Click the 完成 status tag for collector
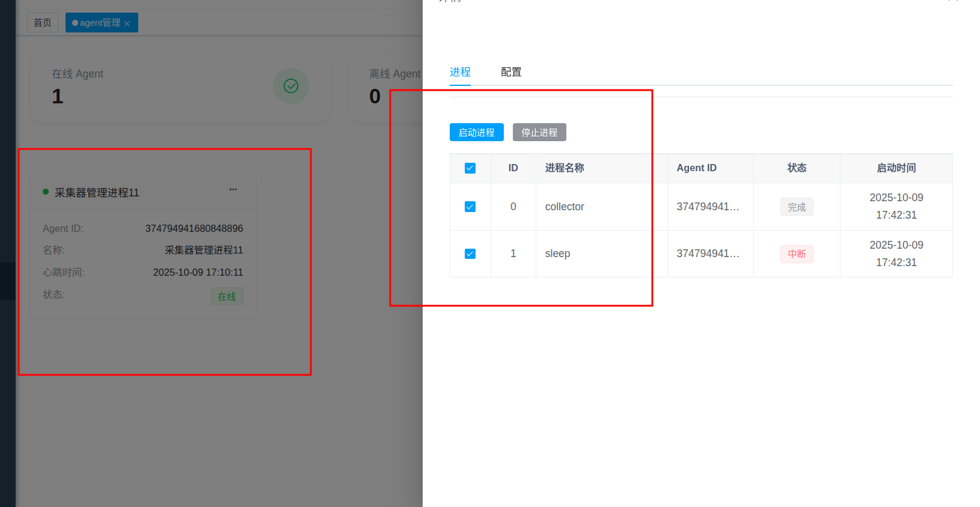 (x=797, y=207)
